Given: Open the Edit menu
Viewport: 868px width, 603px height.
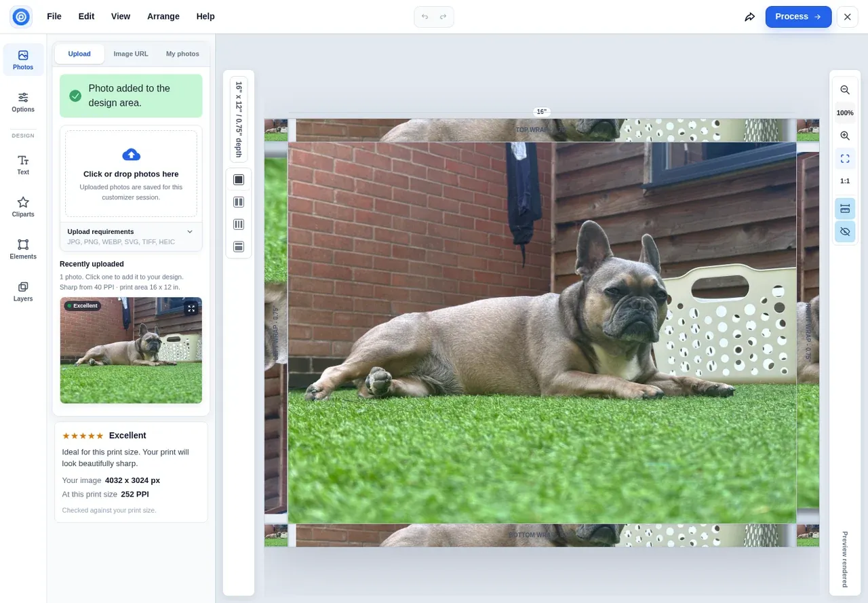Looking at the screenshot, I should click(x=86, y=16).
